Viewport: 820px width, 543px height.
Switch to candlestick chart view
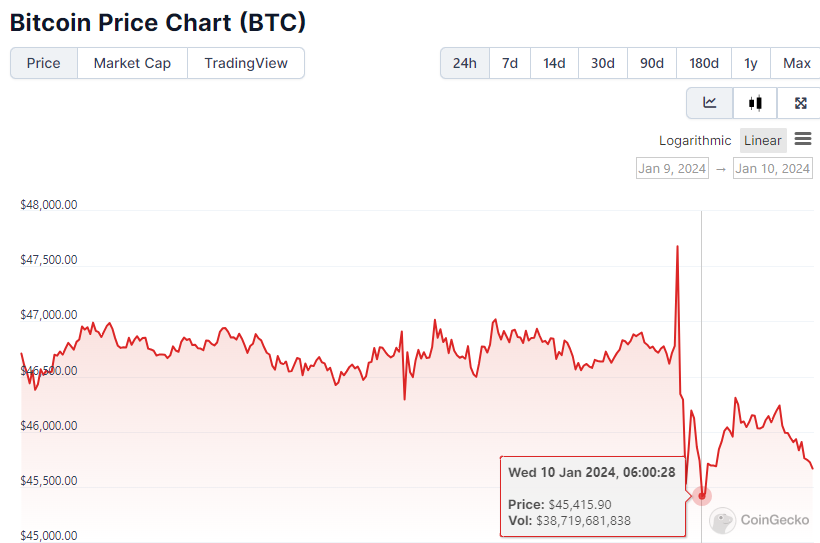755,102
